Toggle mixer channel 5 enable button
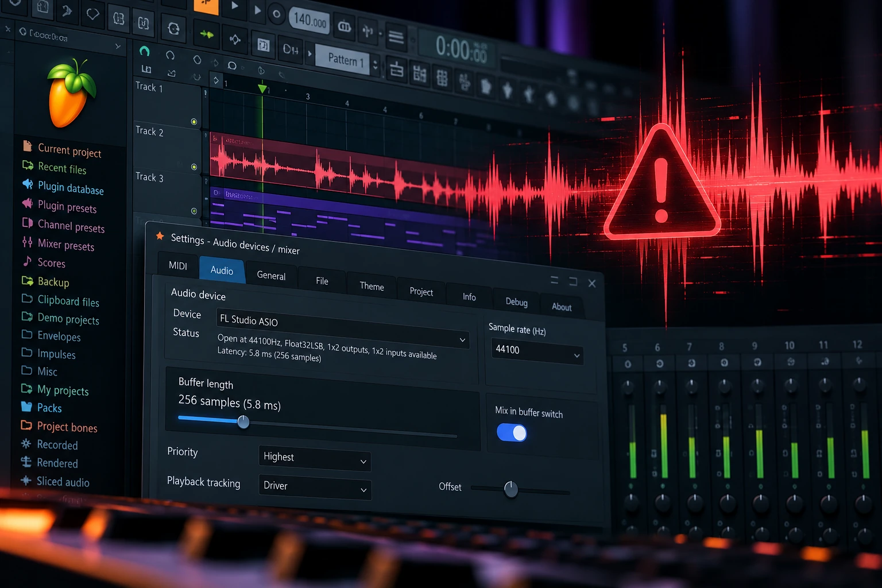The height and width of the screenshot is (588, 882). click(x=628, y=364)
